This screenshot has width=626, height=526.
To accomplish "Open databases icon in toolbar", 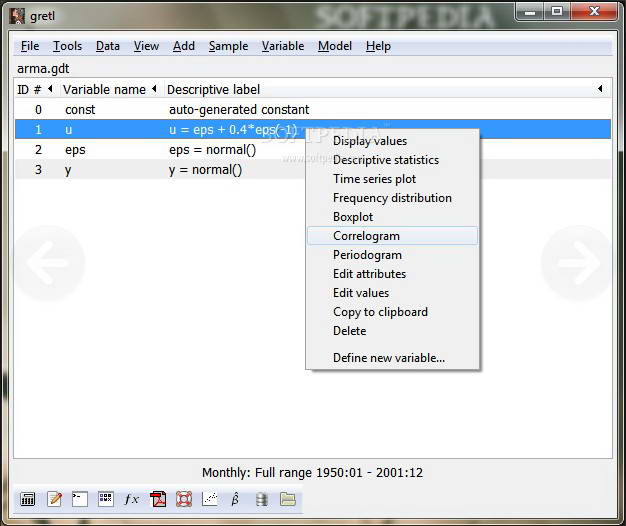I will pyautogui.click(x=261, y=499).
